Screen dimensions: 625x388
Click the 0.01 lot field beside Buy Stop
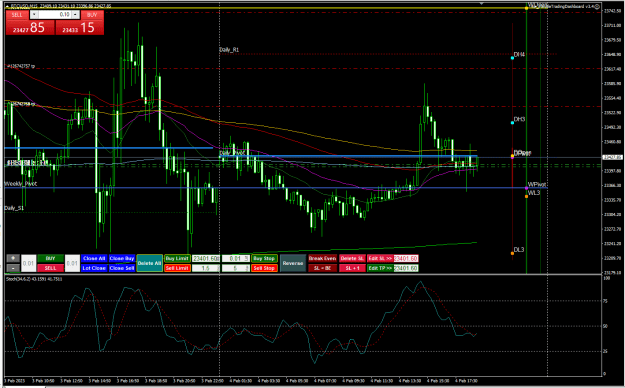(236, 258)
